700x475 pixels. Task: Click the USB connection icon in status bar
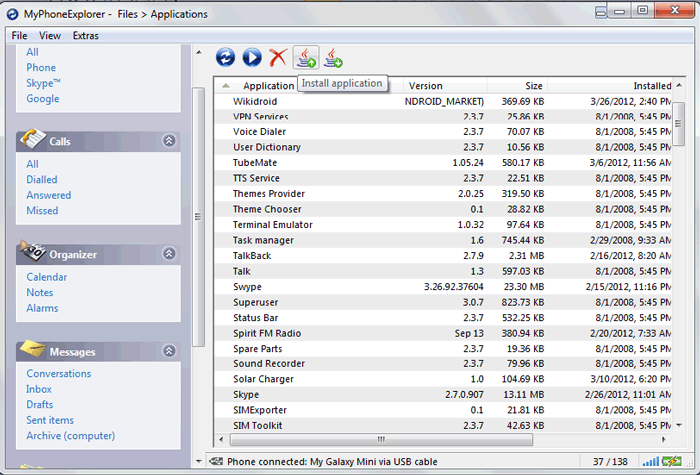(x=216, y=461)
